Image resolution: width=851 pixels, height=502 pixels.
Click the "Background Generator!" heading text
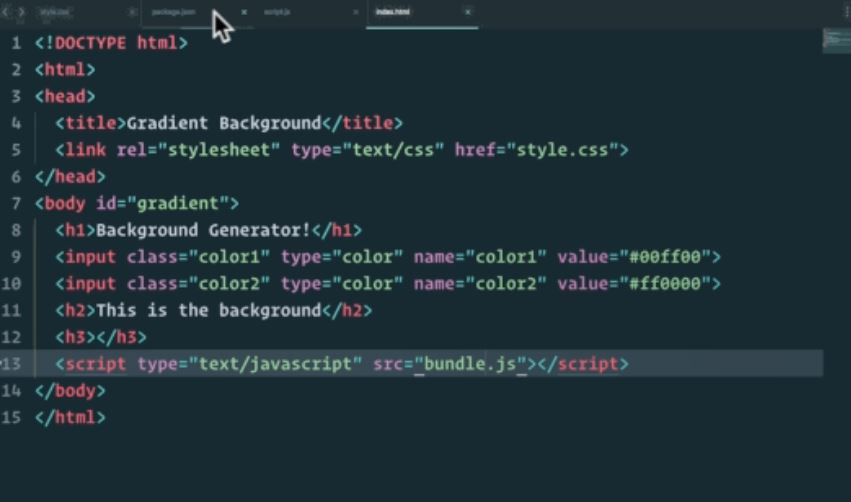[x=203, y=230]
